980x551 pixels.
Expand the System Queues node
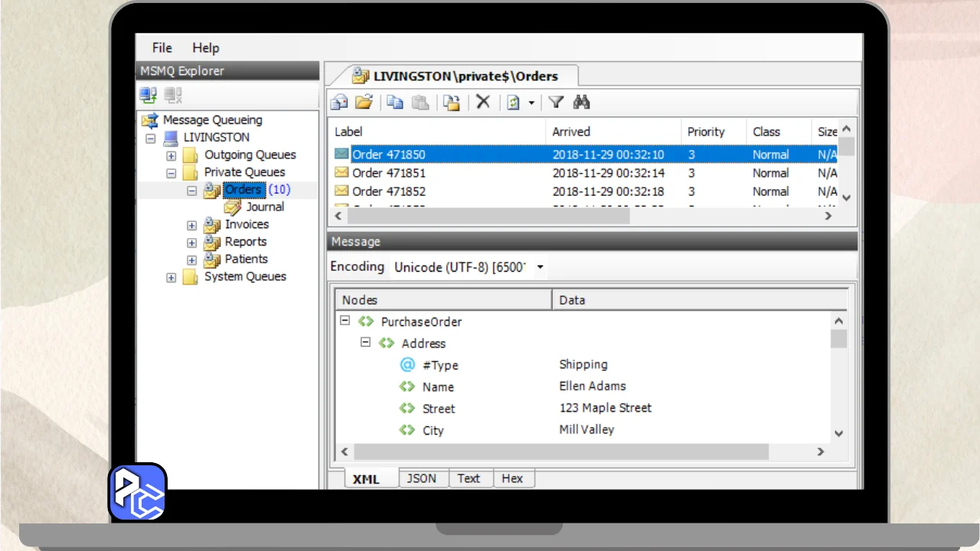(171, 278)
